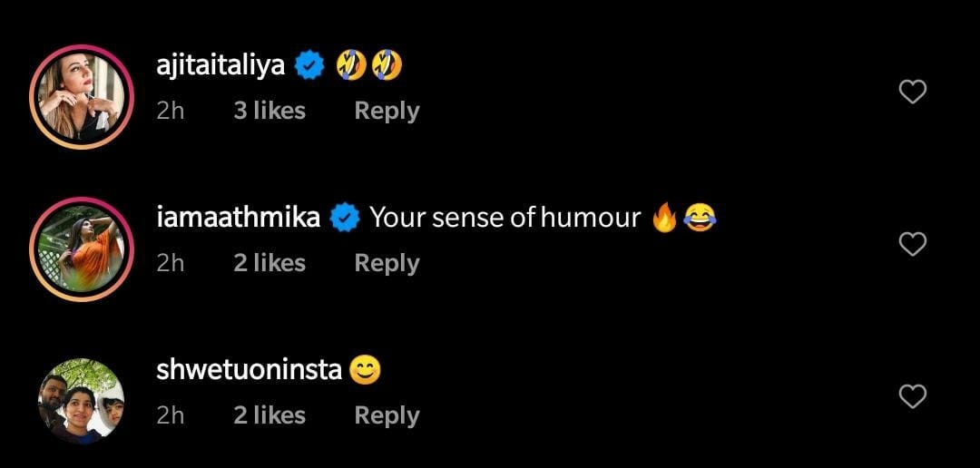The image size is (980, 468).
Task: Reply to ajitaitaliya's comment
Action: pos(387,111)
